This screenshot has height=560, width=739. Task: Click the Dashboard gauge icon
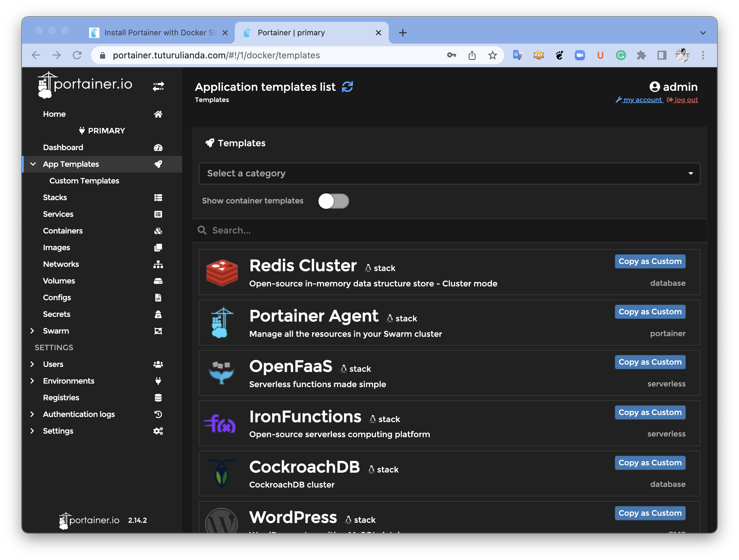(158, 148)
